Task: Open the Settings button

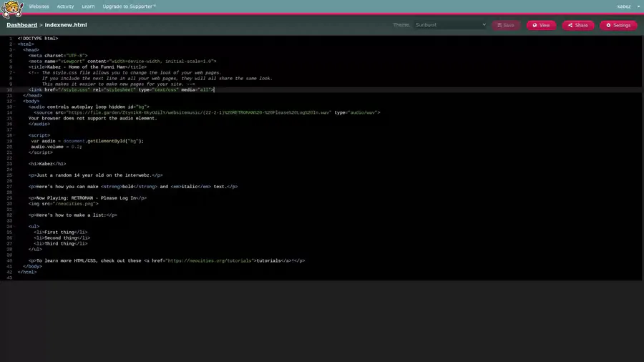Action: (618, 26)
